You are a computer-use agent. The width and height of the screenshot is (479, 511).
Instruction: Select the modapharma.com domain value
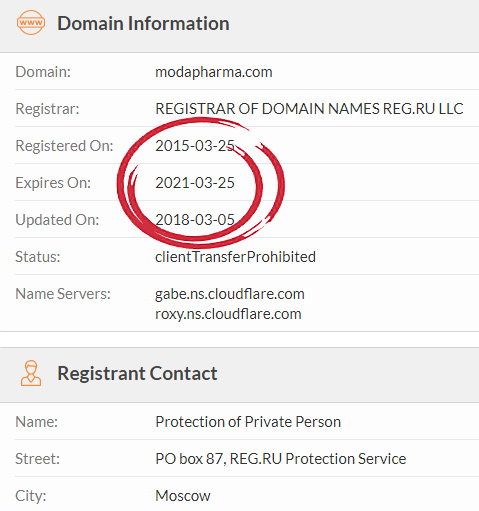click(x=214, y=72)
